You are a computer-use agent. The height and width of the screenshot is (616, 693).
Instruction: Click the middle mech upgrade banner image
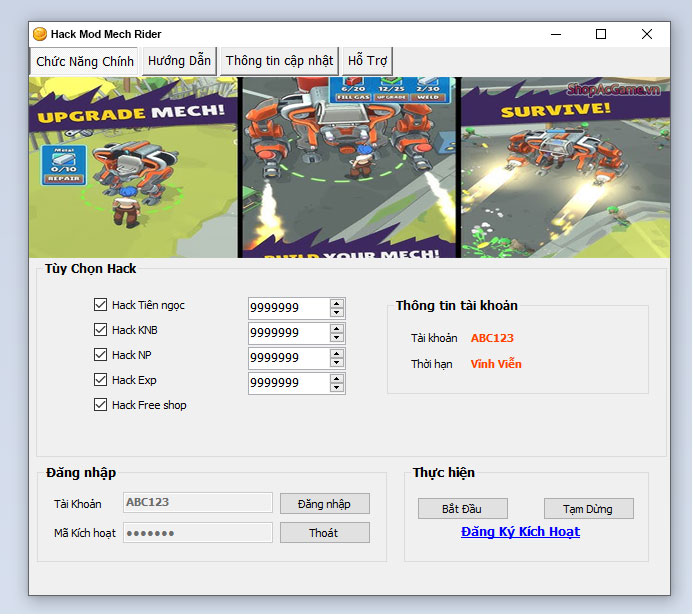tap(349, 167)
